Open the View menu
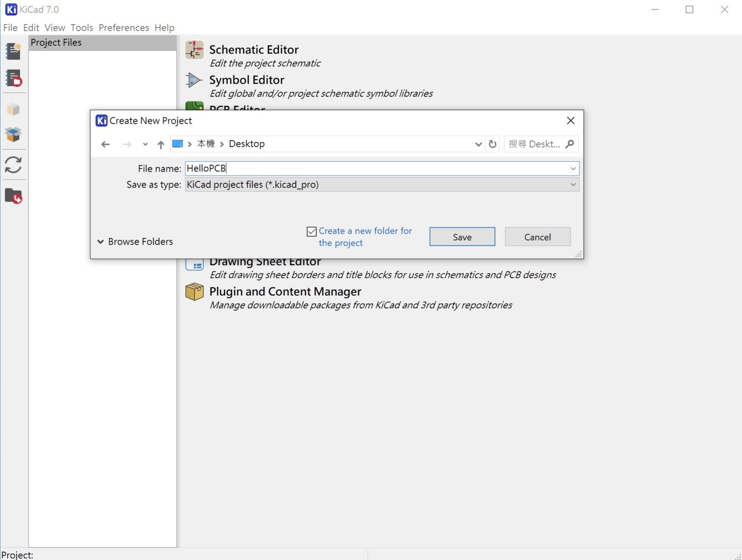Image resolution: width=742 pixels, height=560 pixels. [x=55, y=28]
